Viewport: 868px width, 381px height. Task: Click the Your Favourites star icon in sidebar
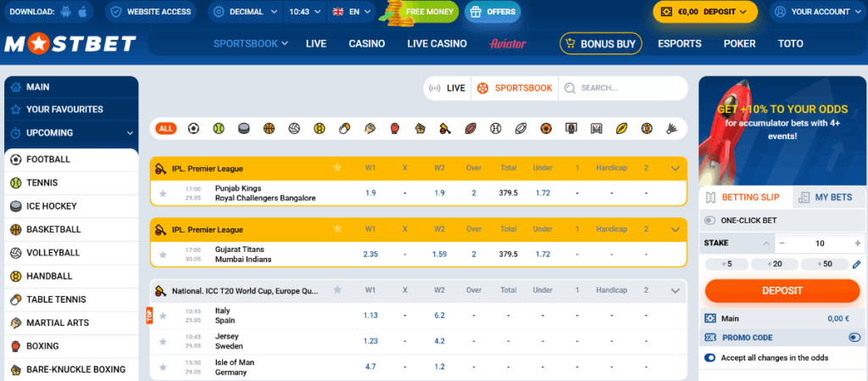[x=15, y=109]
